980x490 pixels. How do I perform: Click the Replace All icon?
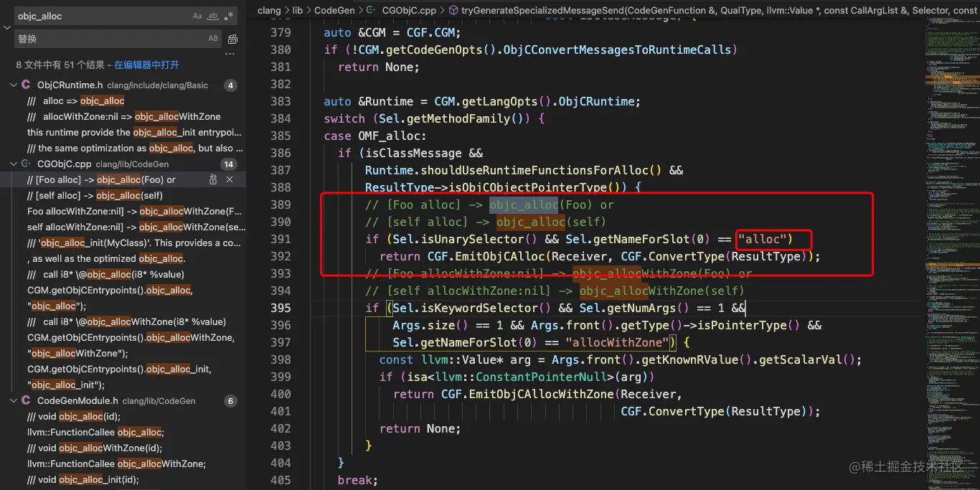(x=232, y=39)
